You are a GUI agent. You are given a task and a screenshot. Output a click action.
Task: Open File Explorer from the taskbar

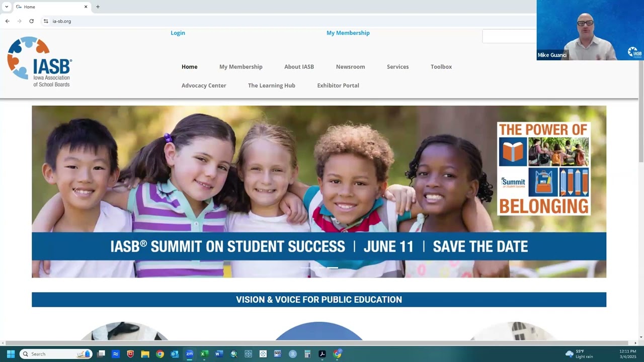click(x=145, y=354)
